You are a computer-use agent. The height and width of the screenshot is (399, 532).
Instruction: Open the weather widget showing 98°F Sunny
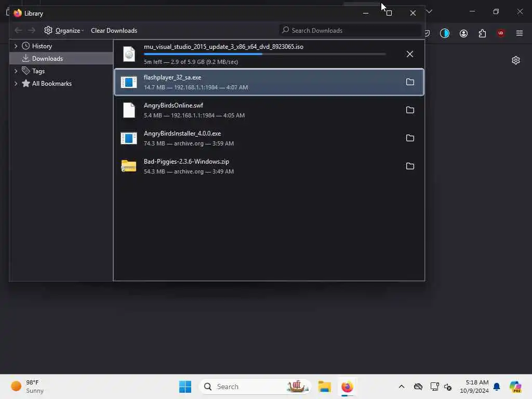click(27, 387)
